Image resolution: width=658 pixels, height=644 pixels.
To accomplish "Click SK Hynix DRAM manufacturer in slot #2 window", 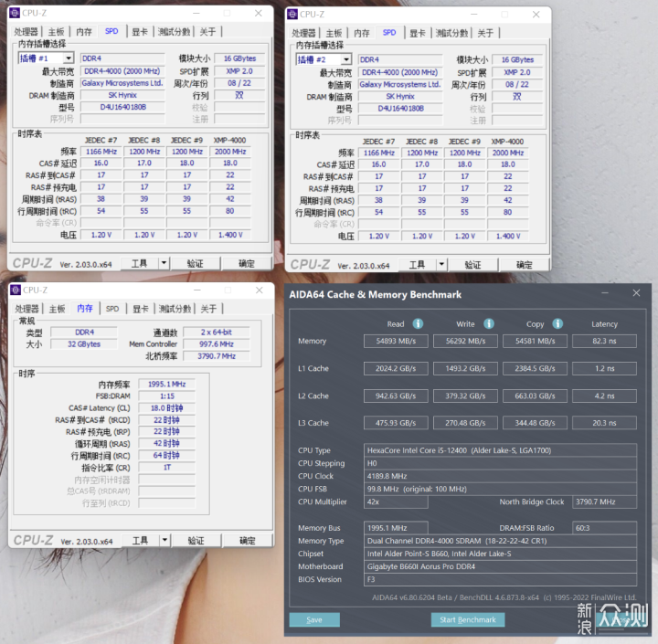I will [400, 97].
